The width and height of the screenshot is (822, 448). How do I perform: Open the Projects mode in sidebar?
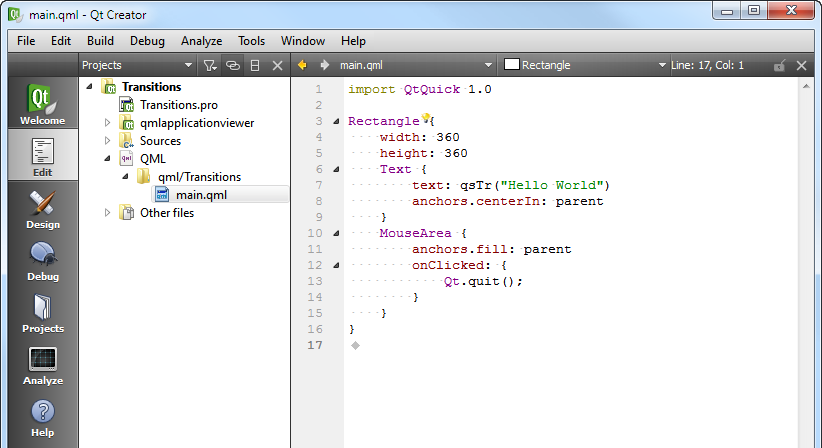tap(42, 313)
